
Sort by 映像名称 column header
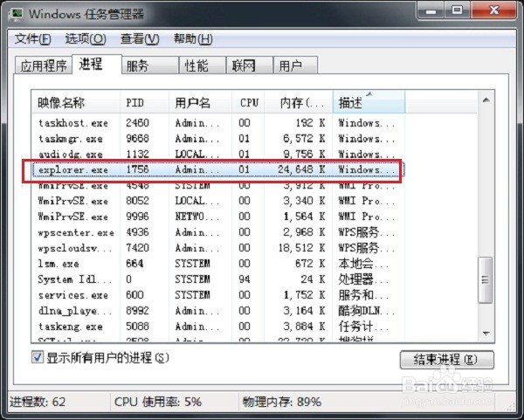click(75, 102)
